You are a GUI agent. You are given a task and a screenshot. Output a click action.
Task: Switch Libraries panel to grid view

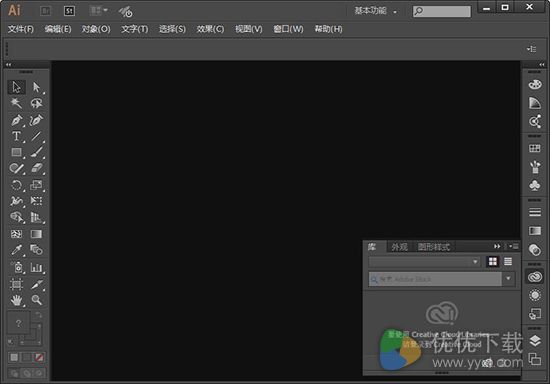point(493,262)
